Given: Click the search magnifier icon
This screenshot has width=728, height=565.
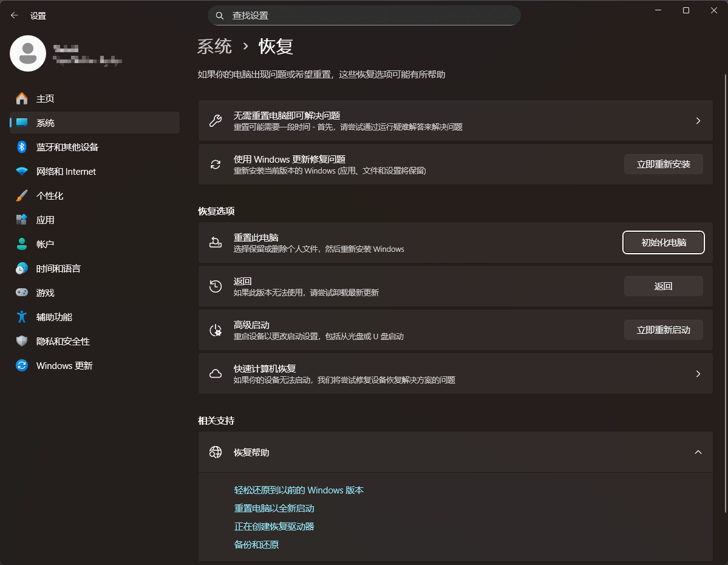Looking at the screenshot, I should point(220,16).
